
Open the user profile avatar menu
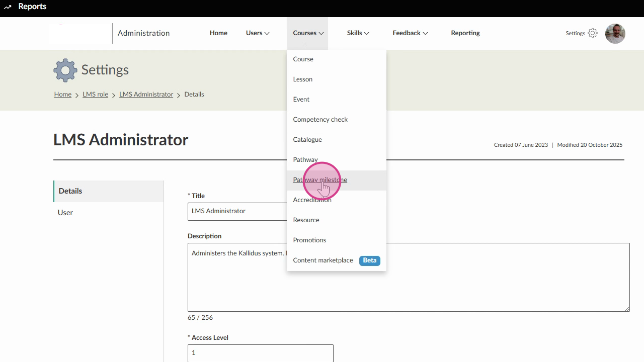[615, 34]
